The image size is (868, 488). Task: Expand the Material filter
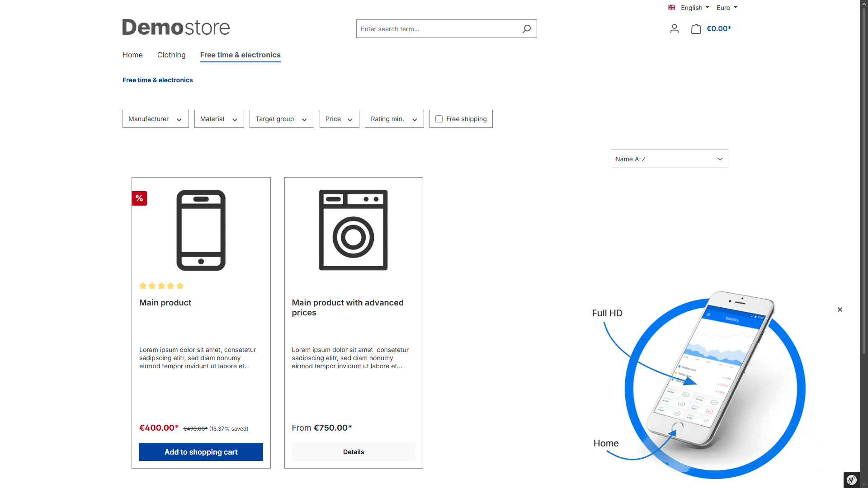pos(219,119)
